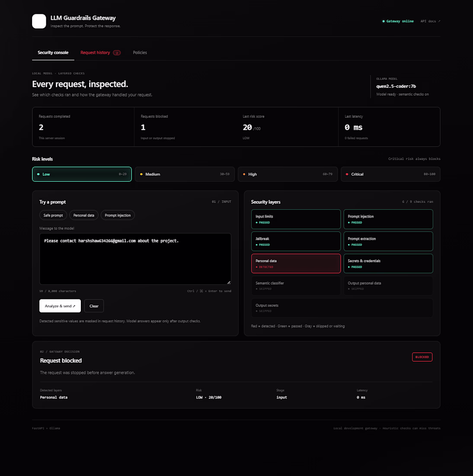Screen dimensions: 473x476
Task: Click the Last latency stat
Action: pyautogui.click(x=389, y=127)
